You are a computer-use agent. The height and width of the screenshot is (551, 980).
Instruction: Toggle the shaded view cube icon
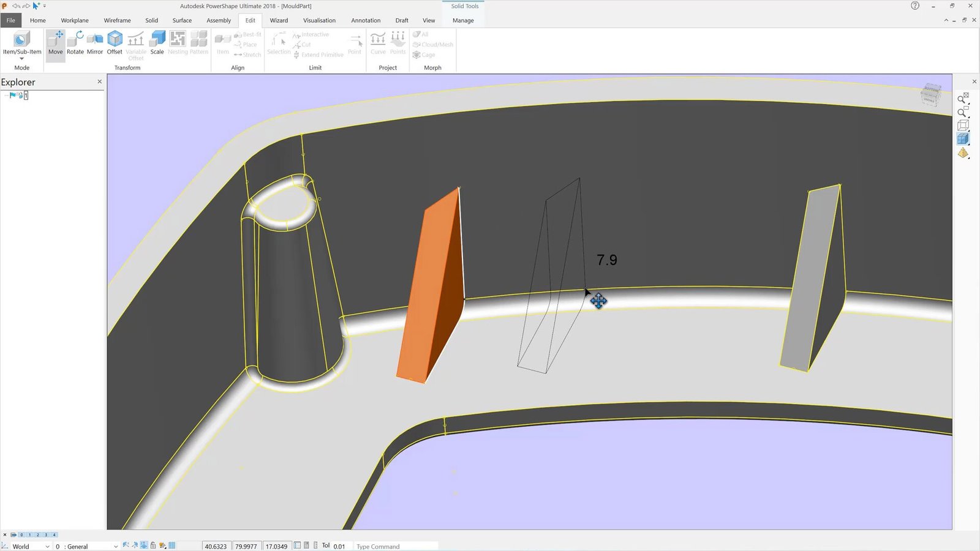click(963, 138)
